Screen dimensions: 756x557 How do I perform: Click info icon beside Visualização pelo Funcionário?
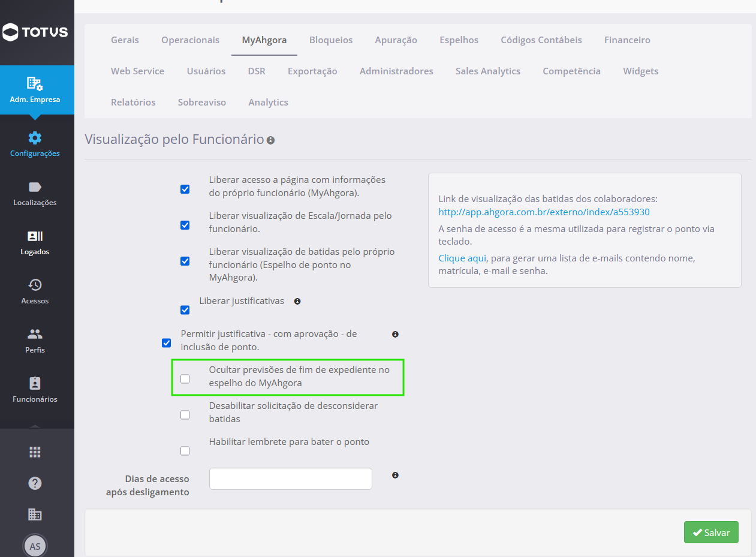click(270, 140)
